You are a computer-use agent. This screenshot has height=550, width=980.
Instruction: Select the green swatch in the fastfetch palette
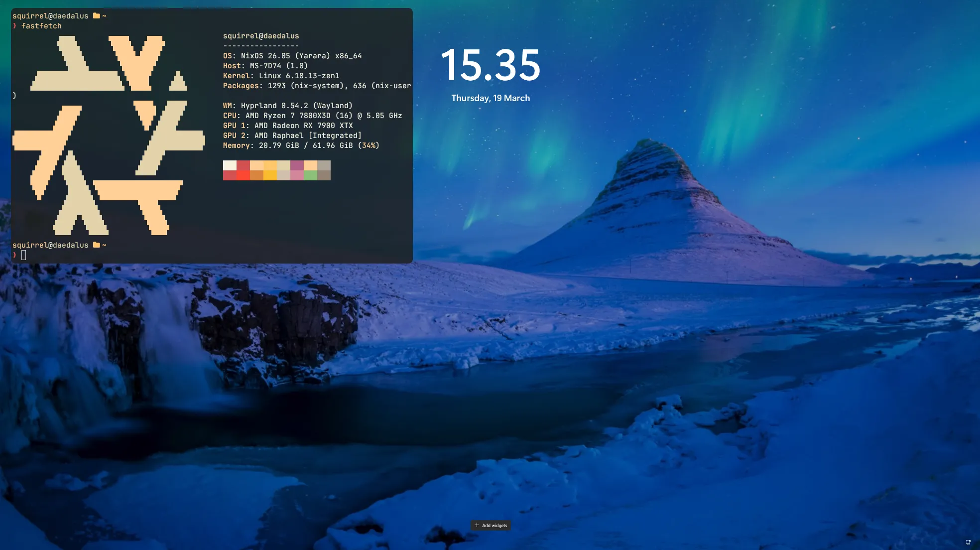[x=310, y=176]
